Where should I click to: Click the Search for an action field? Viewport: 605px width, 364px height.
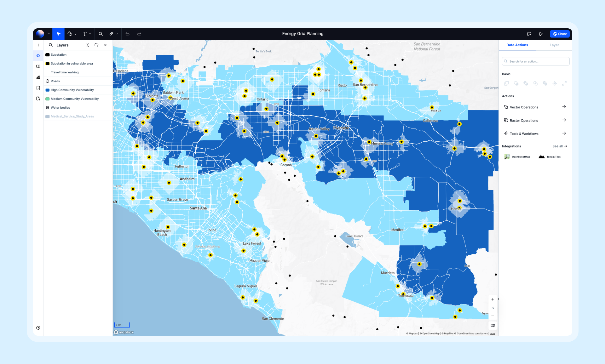coord(535,61)
